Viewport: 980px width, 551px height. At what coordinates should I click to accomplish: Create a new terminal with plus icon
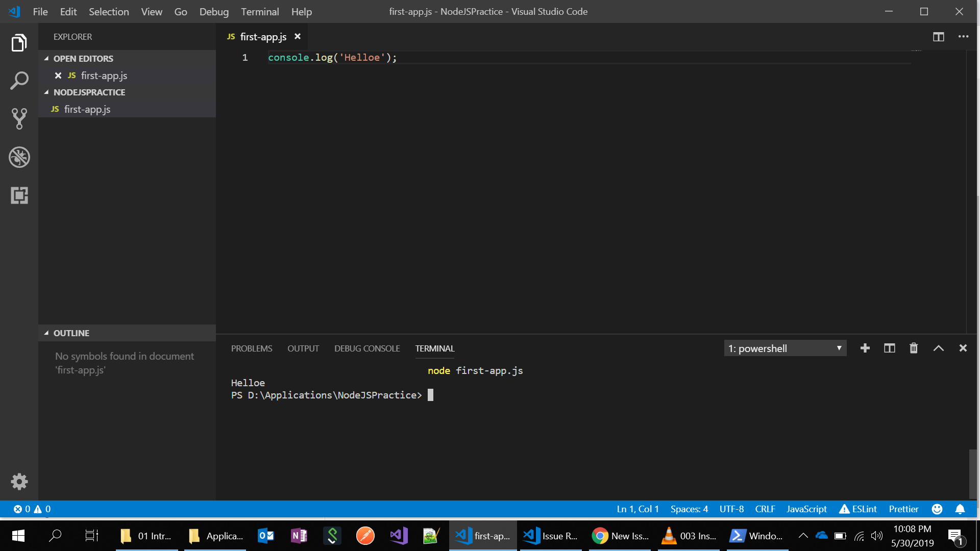tap(865, 348)
